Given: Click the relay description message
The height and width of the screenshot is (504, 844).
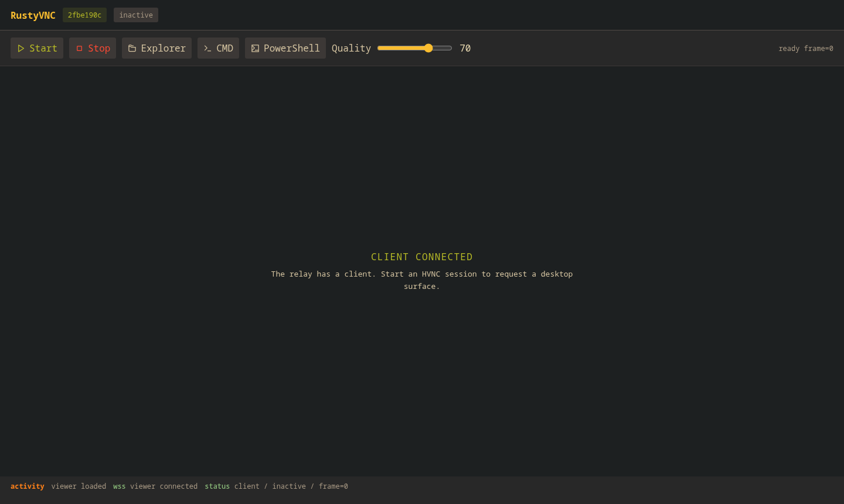Looking at the screenshot, I should (422, 280).
